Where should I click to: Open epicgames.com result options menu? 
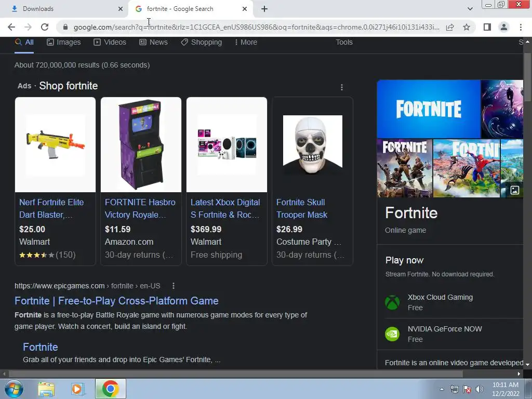point(174,286)
